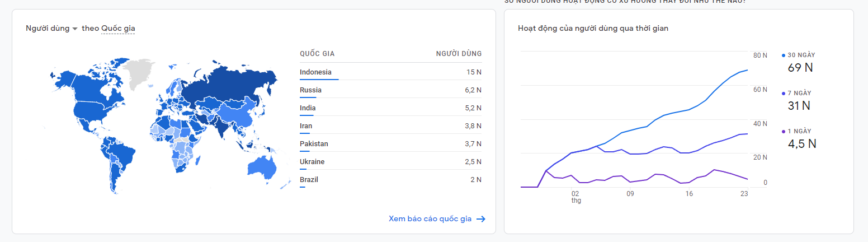Click the purple 1 NGÀY legend dot
This screenshot has height=242, width=868.
(x=784, y=132)
